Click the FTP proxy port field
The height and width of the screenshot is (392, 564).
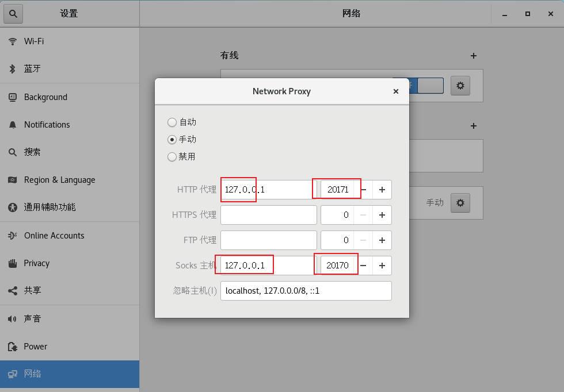pos(337,240)
